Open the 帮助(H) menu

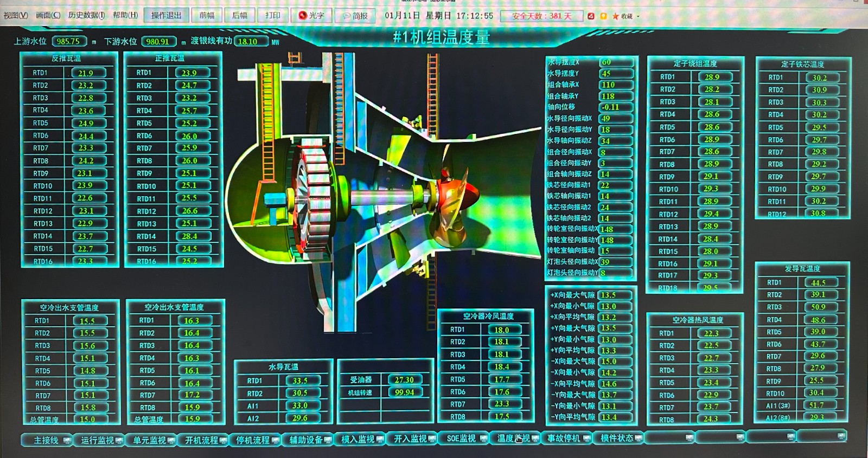tap(125, 15)
